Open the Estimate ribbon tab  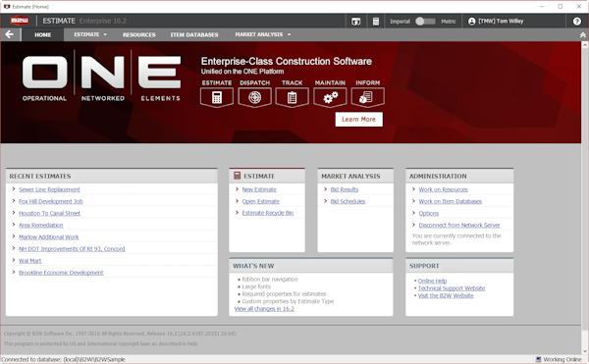coord(86,34)
